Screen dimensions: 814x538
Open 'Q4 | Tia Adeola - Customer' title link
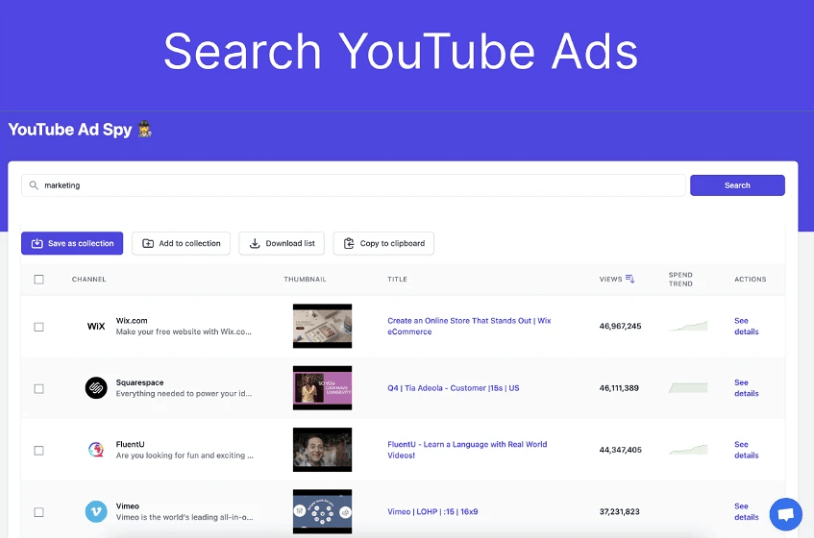pyautogui.click(x=453, y=388)
